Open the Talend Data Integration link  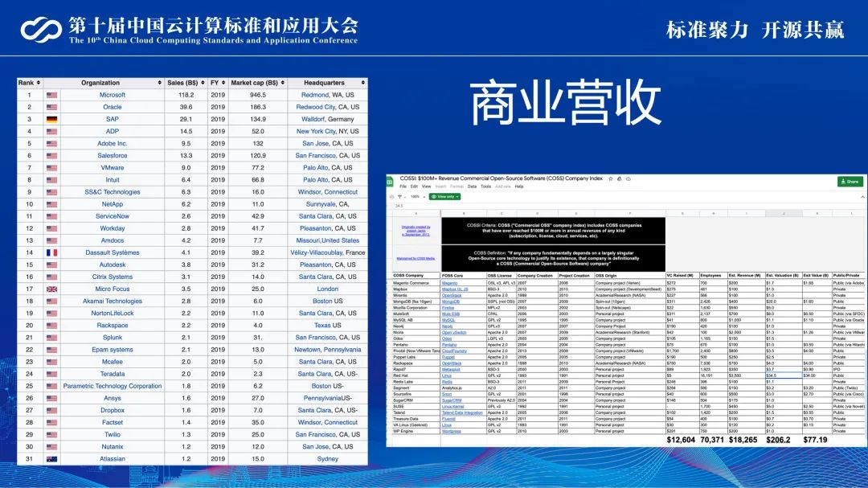tap(462, 412)
